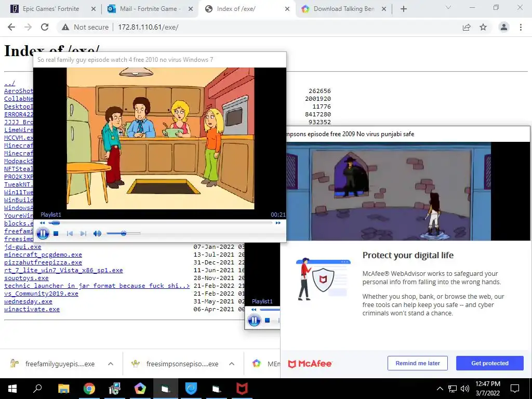Open a new browser tab
532x399 pixels.
coord(403,9)
